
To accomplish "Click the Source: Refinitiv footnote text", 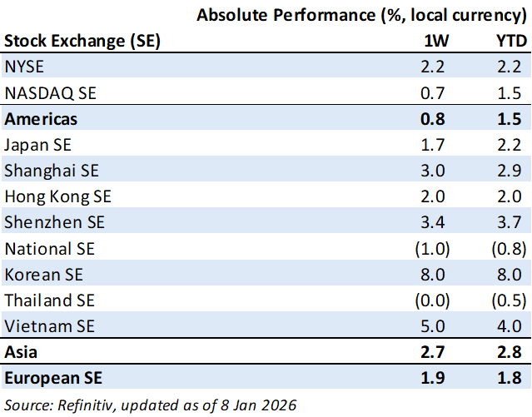I will tap(150, 405).
